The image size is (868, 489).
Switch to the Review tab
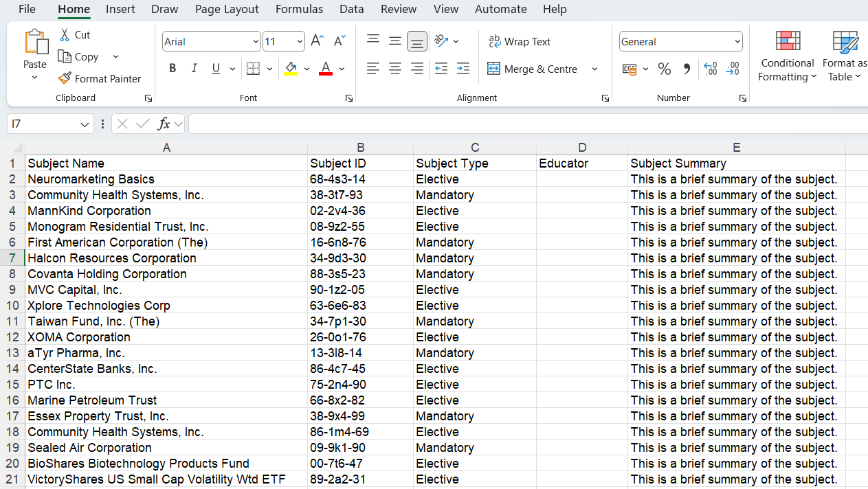point(399,9)
